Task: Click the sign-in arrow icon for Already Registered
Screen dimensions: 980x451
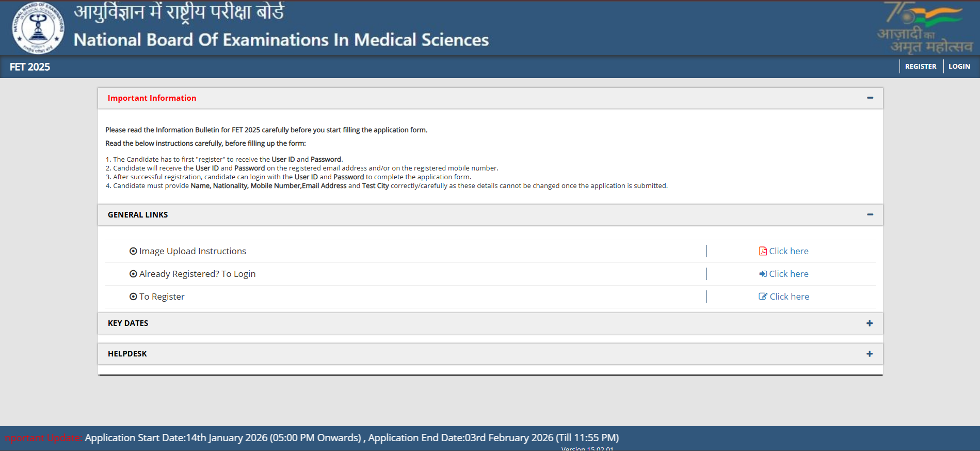Action: pos(763,274)
